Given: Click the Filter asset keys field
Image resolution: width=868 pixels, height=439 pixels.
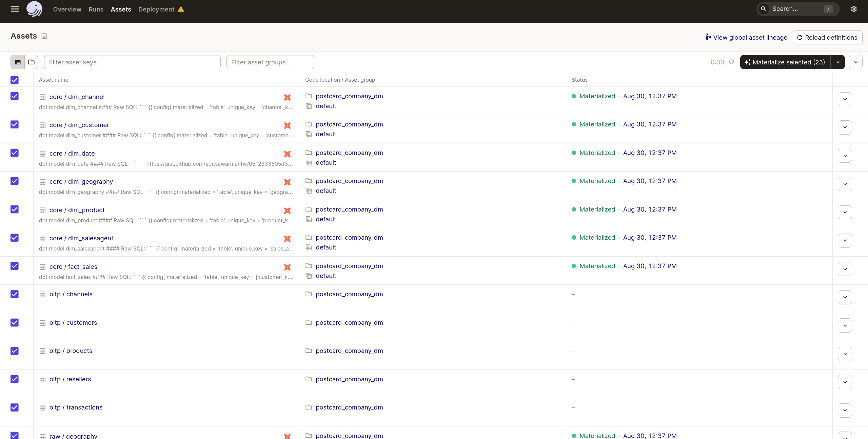Looking at the screenshot, I should (132, 62).
